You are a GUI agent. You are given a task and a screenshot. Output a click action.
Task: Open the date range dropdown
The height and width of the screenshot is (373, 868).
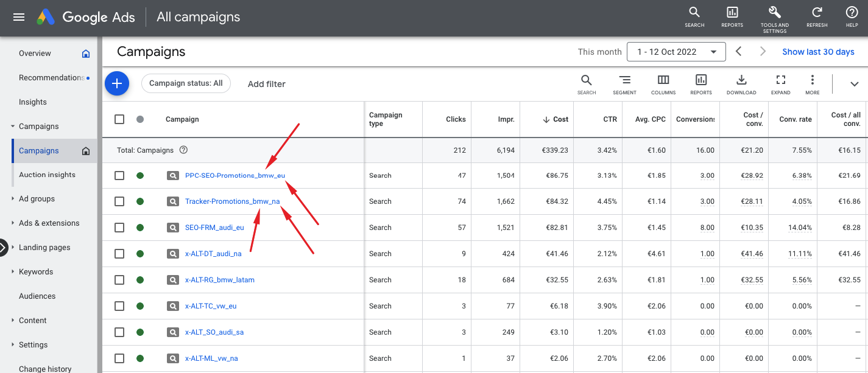click(x=676, y=52)
